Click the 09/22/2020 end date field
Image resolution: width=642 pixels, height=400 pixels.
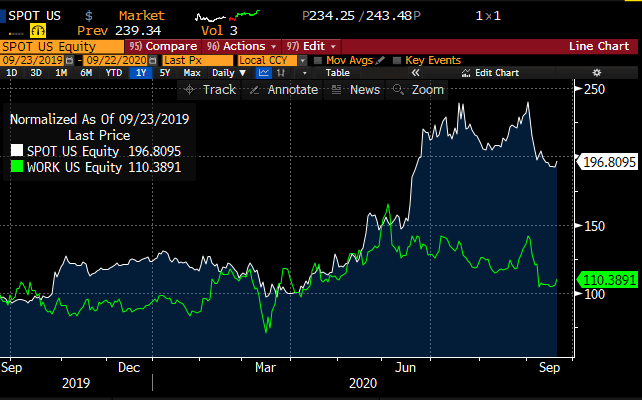tap(116, 61)
